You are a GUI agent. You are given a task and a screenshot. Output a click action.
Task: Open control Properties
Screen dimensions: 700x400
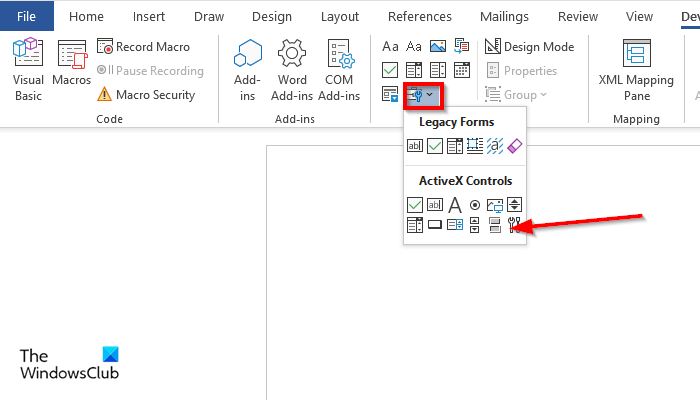pos(521,71)
